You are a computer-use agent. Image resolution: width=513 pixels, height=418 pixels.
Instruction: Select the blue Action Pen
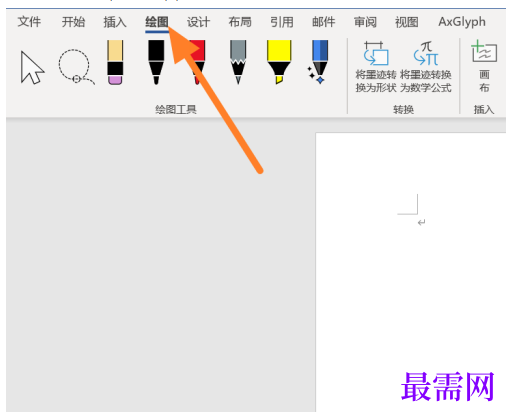point(318,62)
